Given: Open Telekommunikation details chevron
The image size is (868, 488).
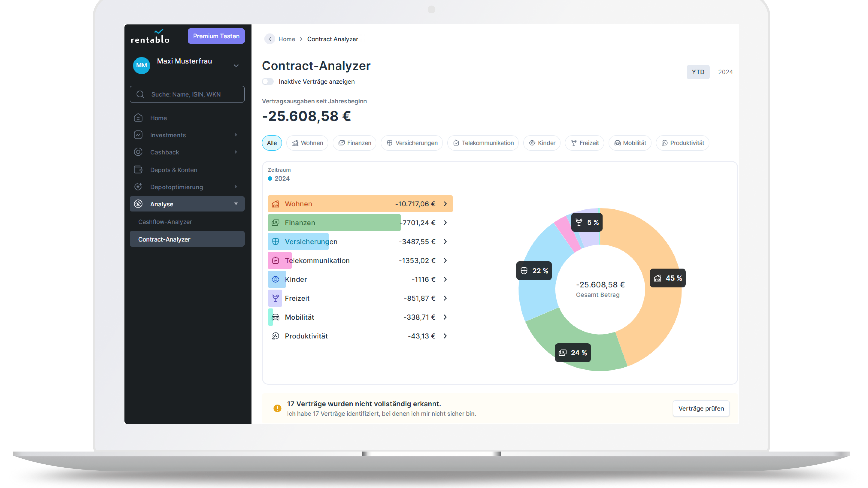Looking at the screenshot, I should [x=445, y=261].
